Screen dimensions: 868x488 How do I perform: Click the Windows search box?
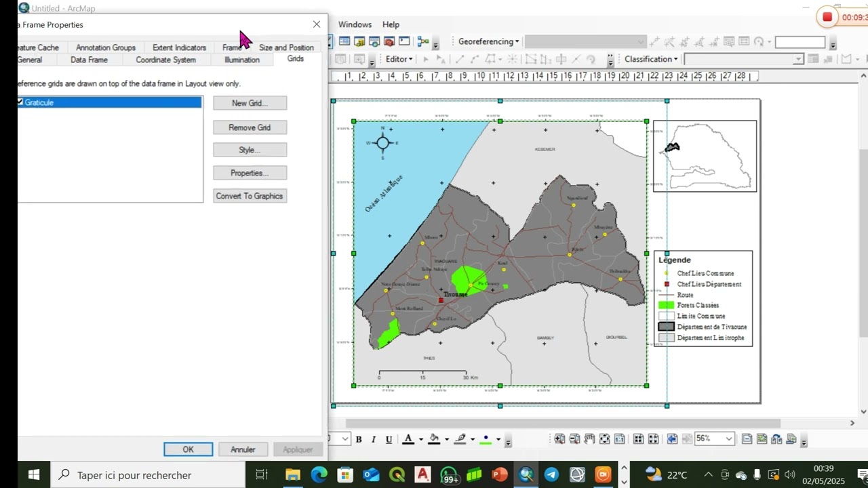click(148, 474)
